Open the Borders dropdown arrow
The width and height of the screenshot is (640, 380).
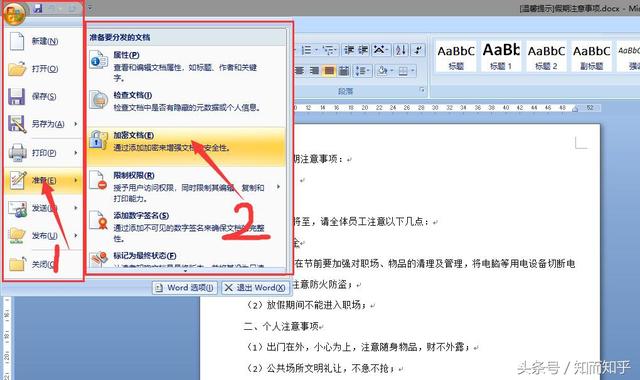(413, 71)
